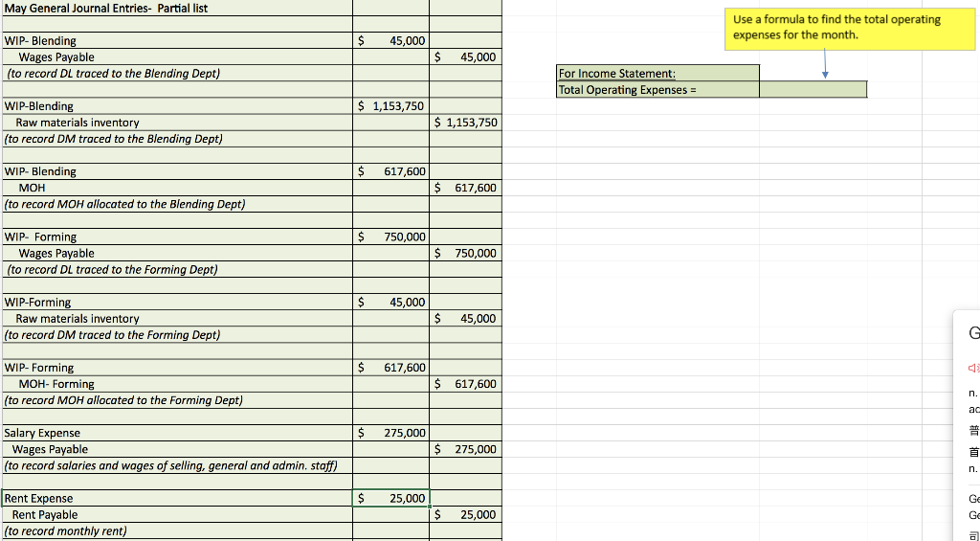Select the $617,600 debit for WIP- Forming
This screenshot has height=541, width=980.
click(x=391, y=368)
